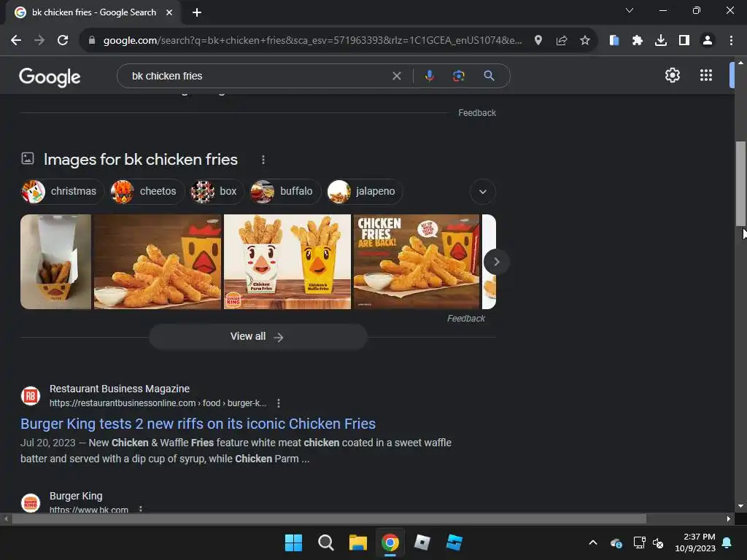Open a new browser tab

click(x=197, y=12)
